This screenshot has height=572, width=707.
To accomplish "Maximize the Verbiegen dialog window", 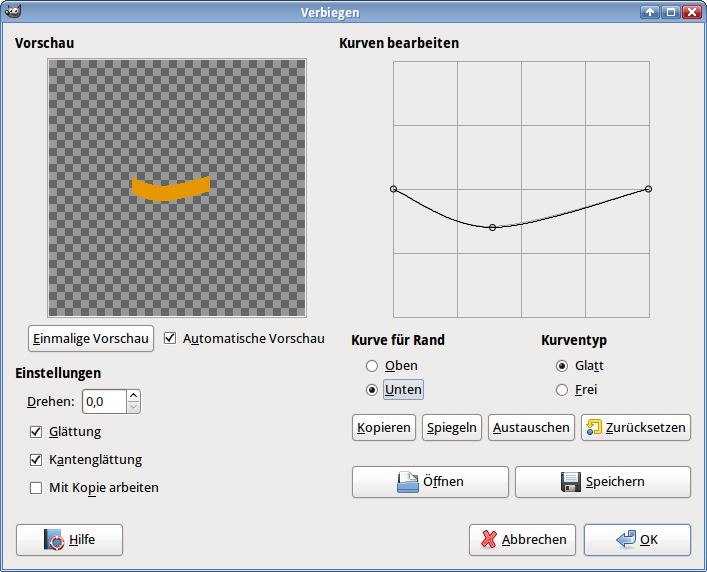I will click(x=671, y=12).
